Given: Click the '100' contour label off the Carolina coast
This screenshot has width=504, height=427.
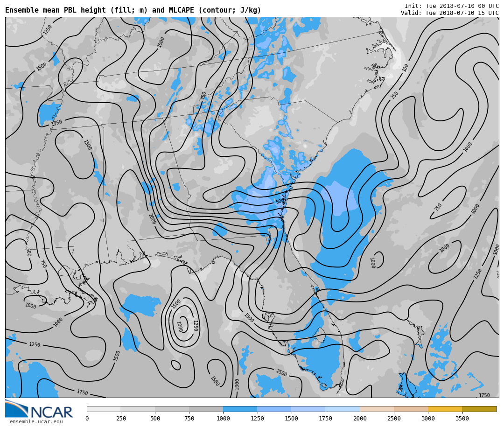Looking at the screenshot, I should click(x=405, y=68).
